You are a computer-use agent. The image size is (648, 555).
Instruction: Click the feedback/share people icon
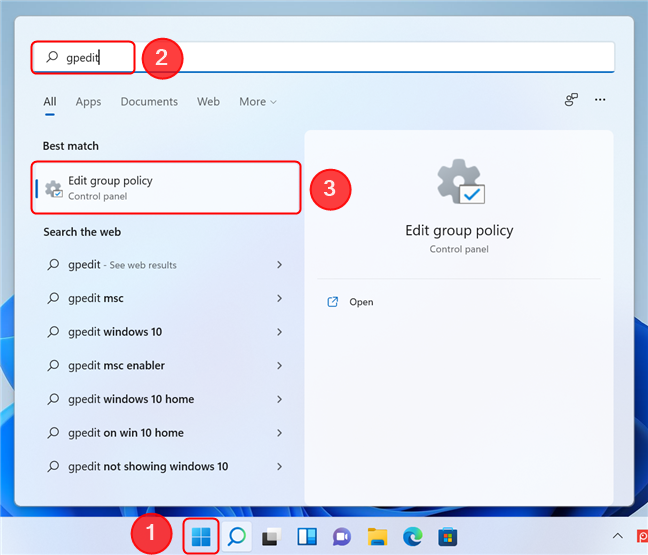pyautogui.click(x=571, y=100)
